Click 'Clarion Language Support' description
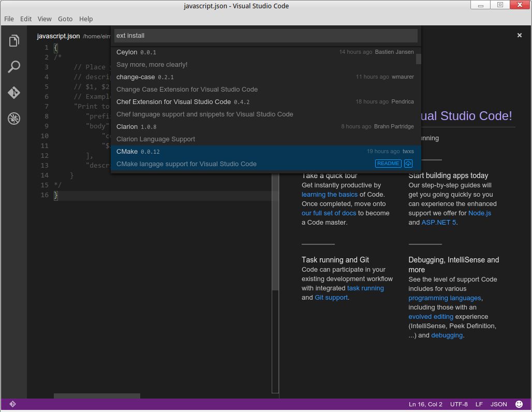This screenshot has height=412, width=532. [x=156, y=139]
